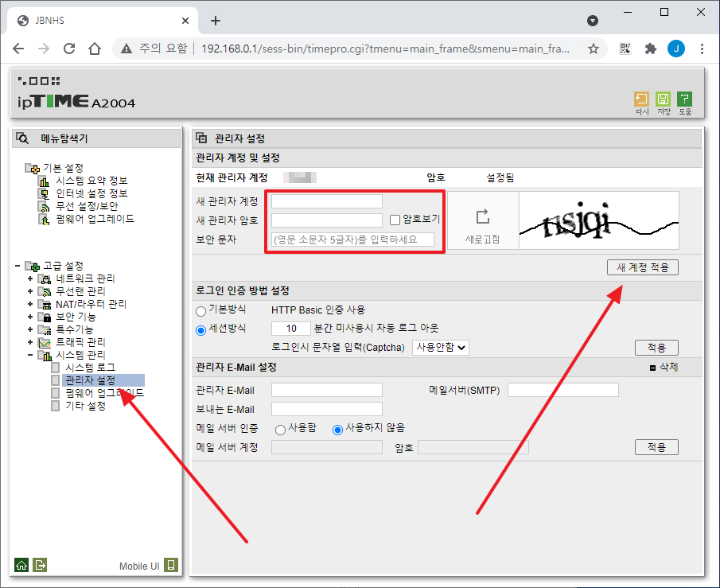Open 기타 설정 menu item
Screen dimensions: 720x588
coord(85,406)
